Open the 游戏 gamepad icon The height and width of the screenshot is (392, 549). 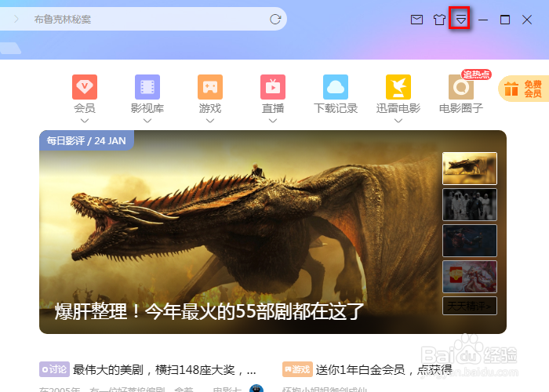point(210,87)
